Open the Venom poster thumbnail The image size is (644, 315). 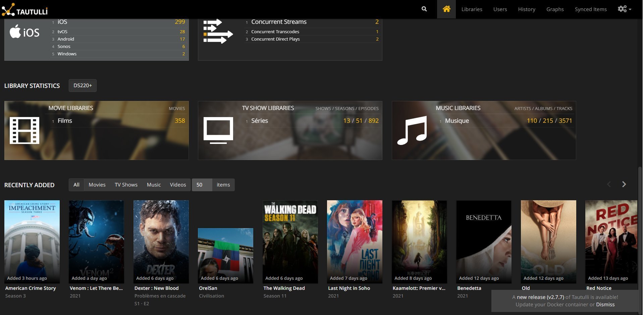click(96, 242)
